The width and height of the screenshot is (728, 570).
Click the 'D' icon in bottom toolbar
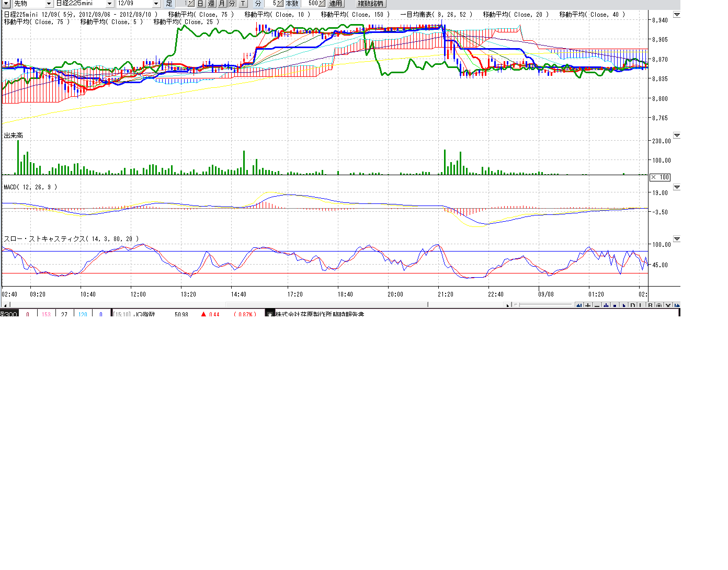point(633,306)
